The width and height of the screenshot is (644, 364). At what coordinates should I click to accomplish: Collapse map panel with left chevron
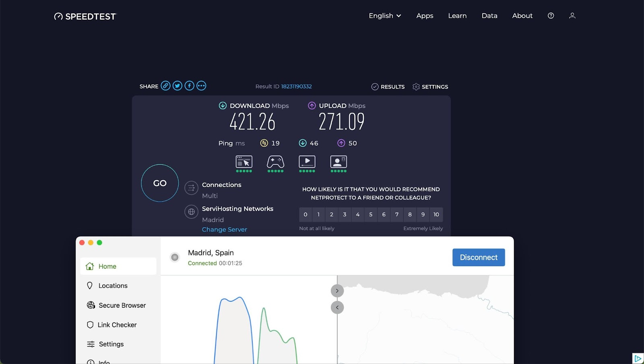(337, 308)
